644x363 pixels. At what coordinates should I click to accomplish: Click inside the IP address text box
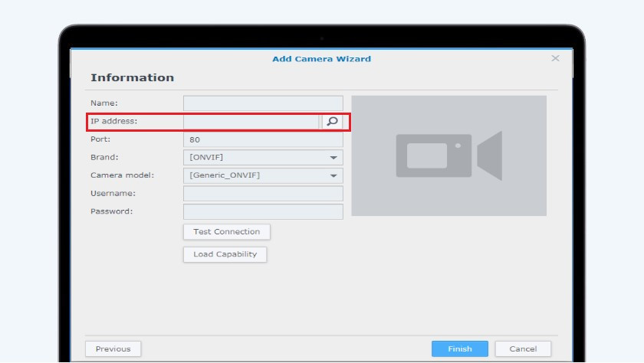click(251, 122)
